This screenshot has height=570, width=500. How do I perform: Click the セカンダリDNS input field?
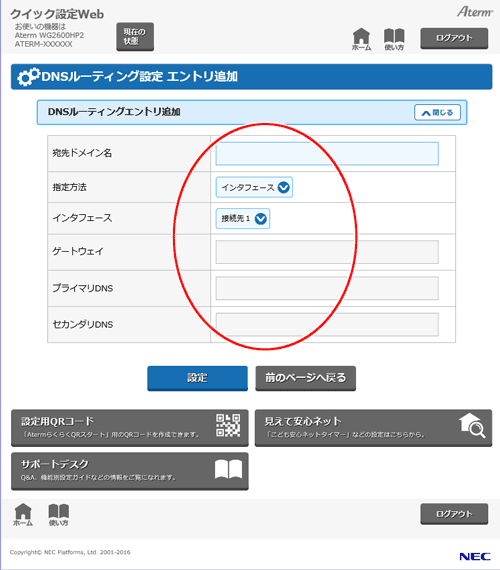click(327, 324)
